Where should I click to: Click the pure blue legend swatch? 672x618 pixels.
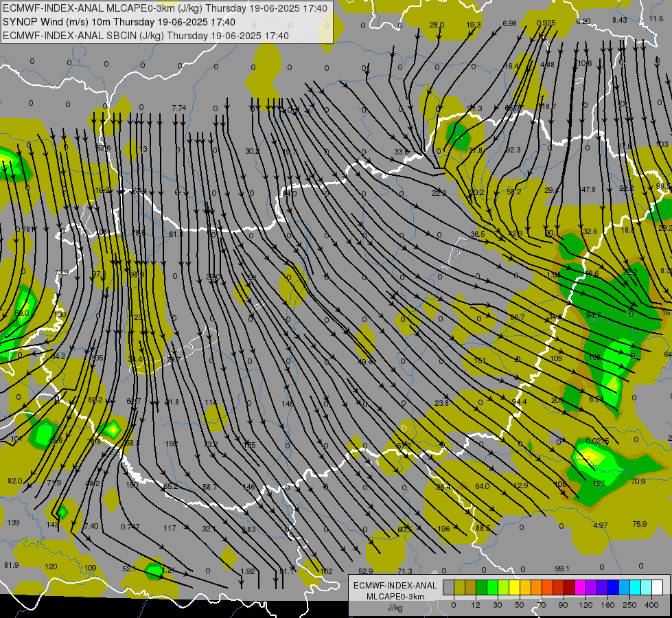(613, 587)
